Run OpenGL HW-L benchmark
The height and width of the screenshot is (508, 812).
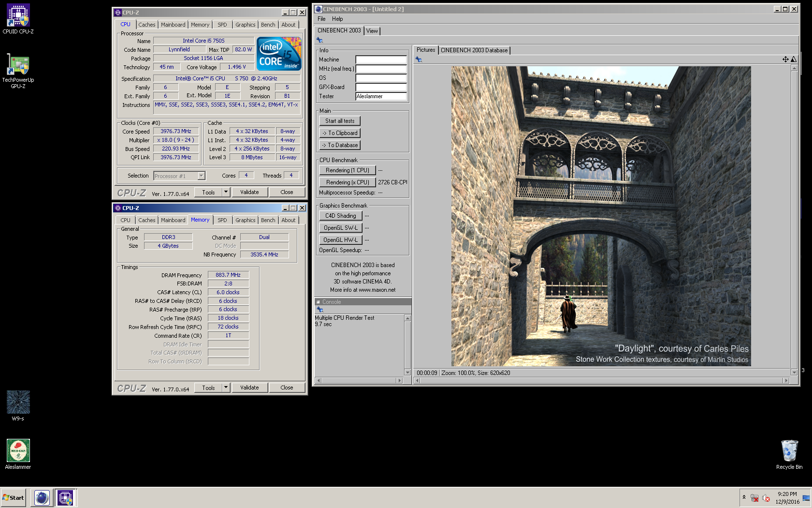[341, 240]
